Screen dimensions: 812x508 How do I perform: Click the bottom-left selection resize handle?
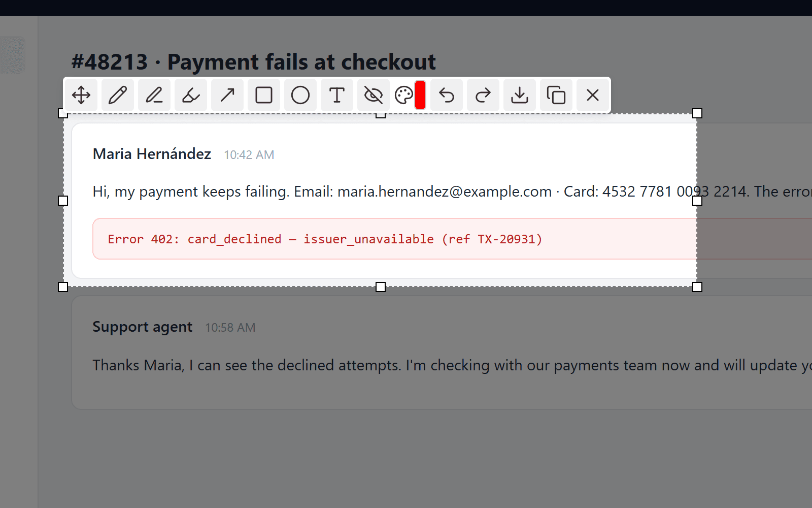[x=63, y=287]
